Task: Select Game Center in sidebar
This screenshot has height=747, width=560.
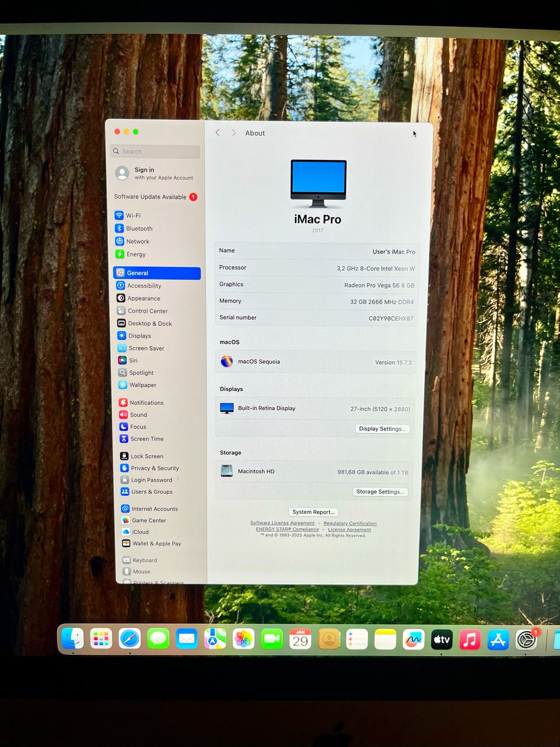Action: click(143, 520)
